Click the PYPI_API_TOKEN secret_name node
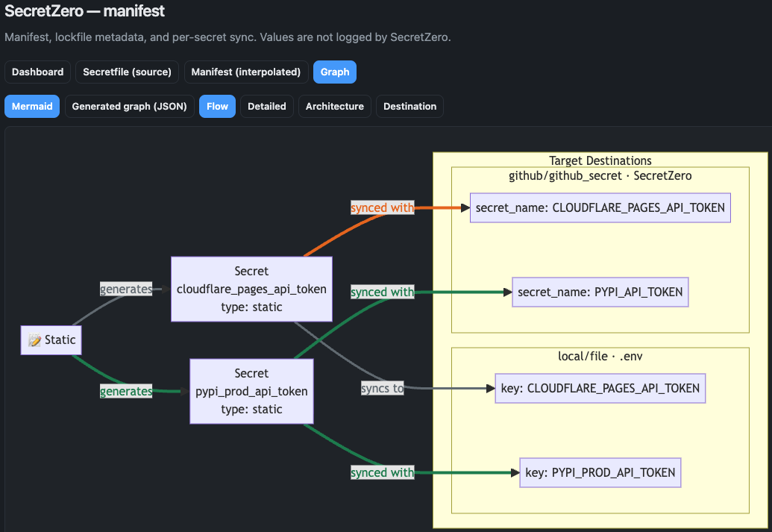The height and width of the screenshot is (532, 772). click(x=600, y=292)
